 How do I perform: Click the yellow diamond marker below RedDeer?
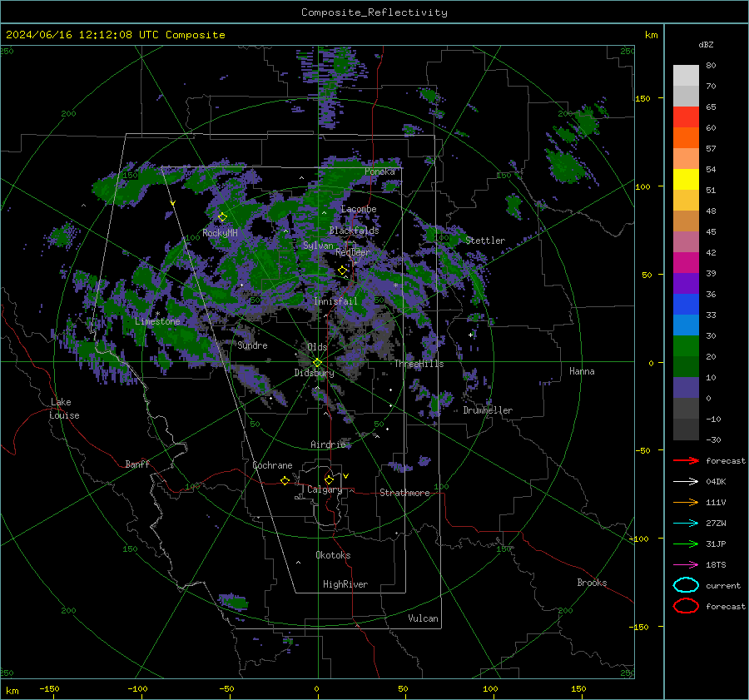[x=342, y=271]
